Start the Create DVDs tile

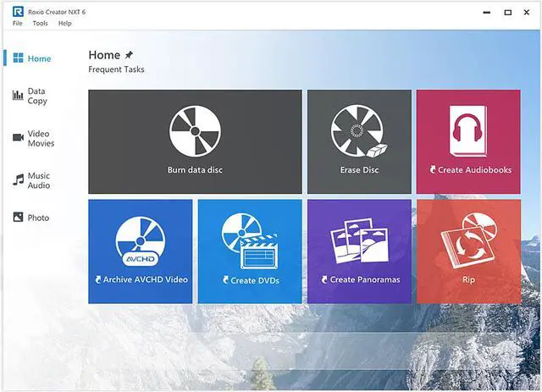point(250,251)
